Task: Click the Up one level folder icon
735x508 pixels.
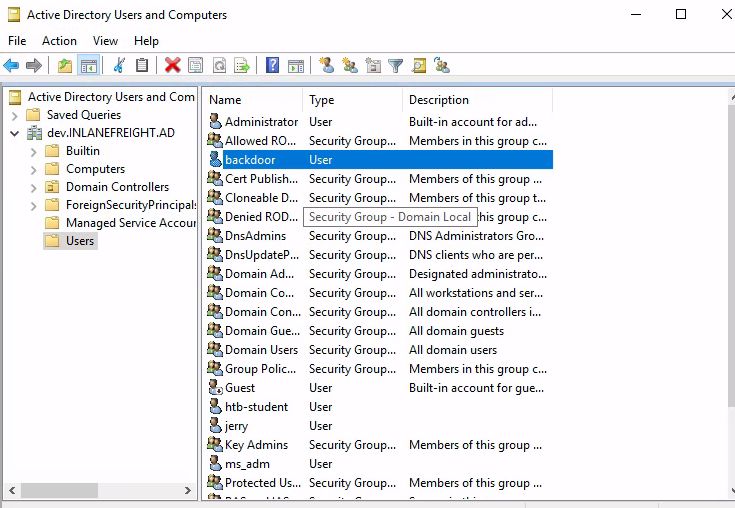Action: tap(65, 66)
